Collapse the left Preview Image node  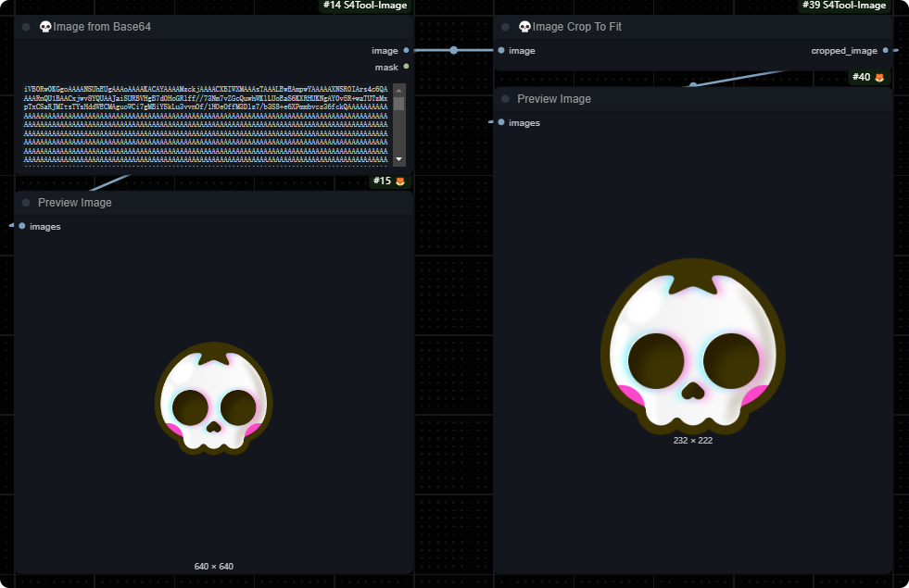pyautogui.click(x=26, y=203)
